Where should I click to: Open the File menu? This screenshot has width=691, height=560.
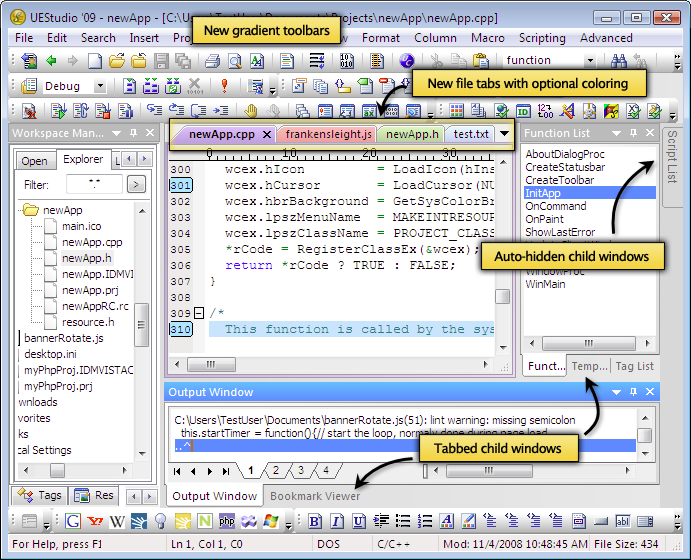(x=24, y=38)
